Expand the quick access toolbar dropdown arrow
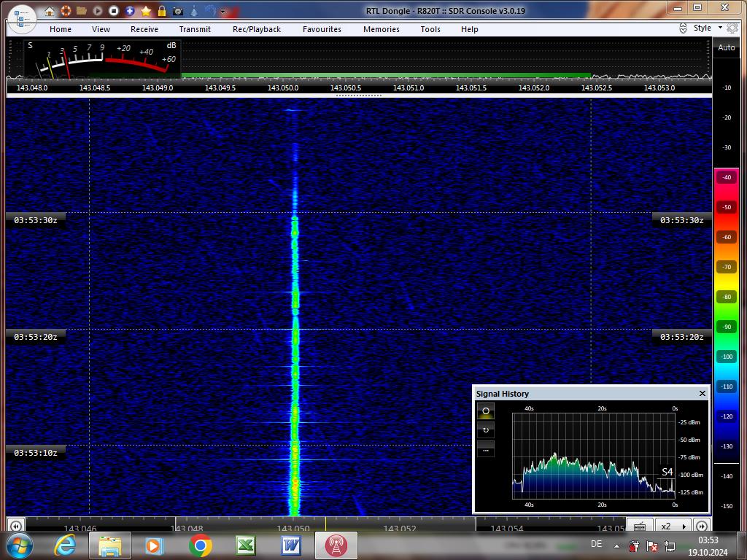Viewport: 747px width, 560px height. (222, 11)
